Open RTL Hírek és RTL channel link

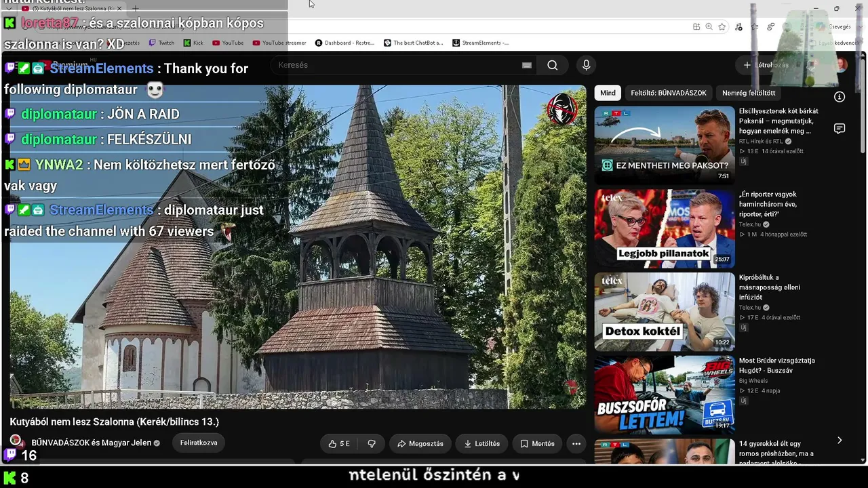click(761, 142)
